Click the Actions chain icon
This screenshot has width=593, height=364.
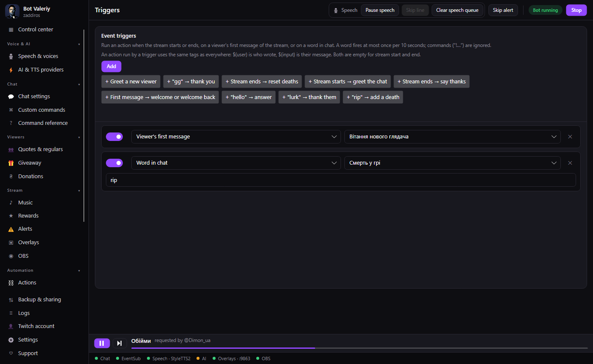11,283
